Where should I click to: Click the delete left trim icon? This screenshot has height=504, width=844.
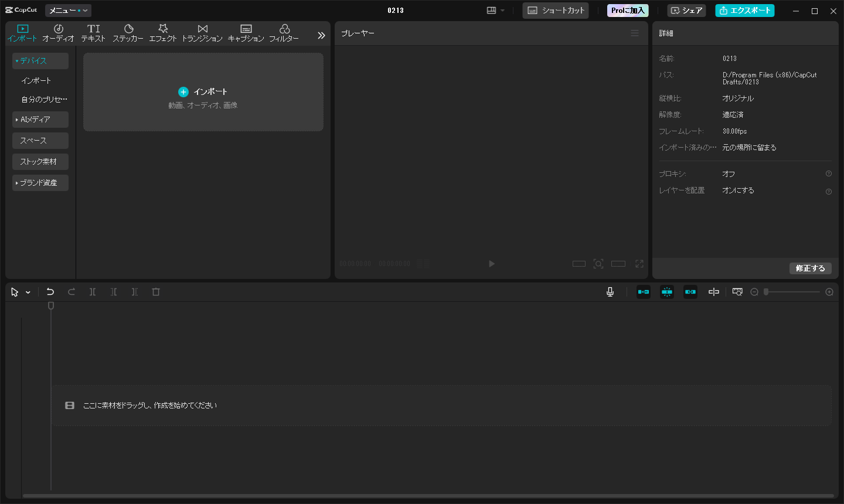(x=114, y=292)
